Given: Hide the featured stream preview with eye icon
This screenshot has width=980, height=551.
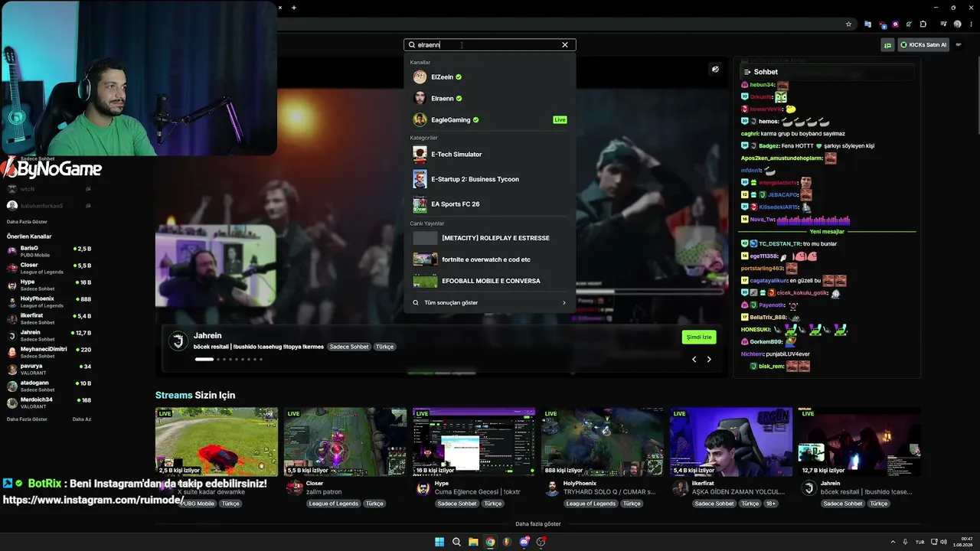Looking at the screenshot, I should point(715,69).
